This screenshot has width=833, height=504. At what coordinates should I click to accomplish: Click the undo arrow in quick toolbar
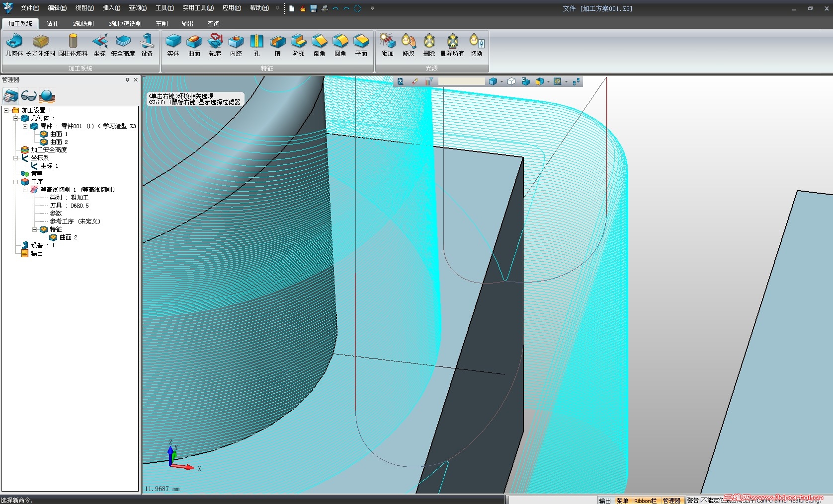coord(335,8)
